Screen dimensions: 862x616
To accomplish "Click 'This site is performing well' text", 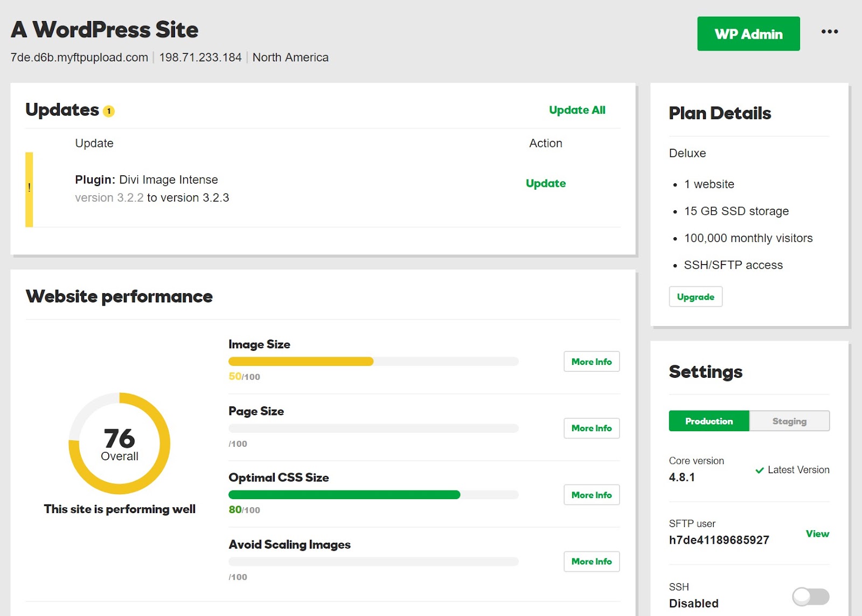I will [x=120, y=509].
